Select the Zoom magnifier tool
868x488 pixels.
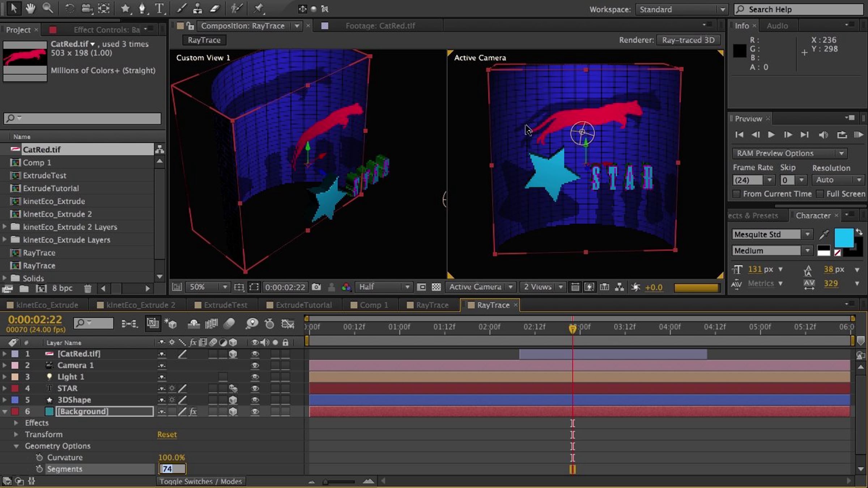point(47,8)
